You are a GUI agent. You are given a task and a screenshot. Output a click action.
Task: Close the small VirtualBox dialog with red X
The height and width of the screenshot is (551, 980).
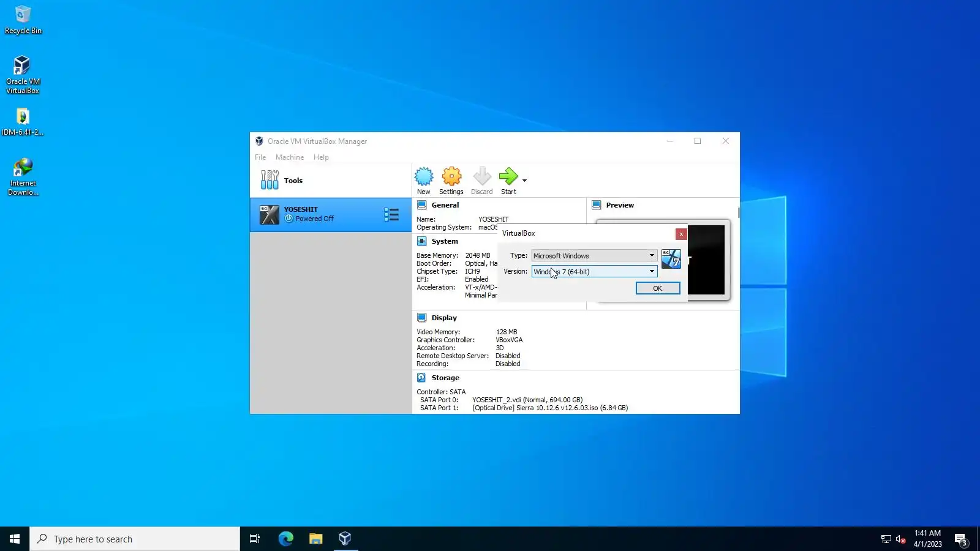[681, 234]
